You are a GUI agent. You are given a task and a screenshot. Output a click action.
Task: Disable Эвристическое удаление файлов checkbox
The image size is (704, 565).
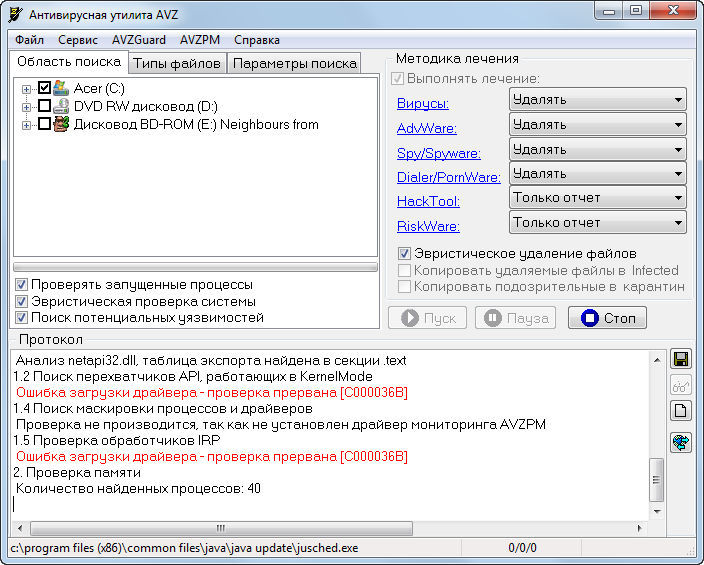pos(405,253)
